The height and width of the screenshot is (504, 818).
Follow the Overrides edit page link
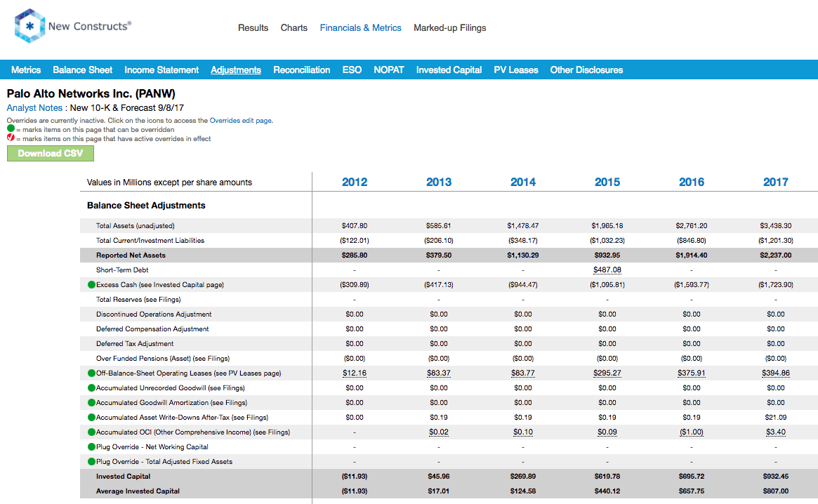pyautogui.click(x=241, y=121)
